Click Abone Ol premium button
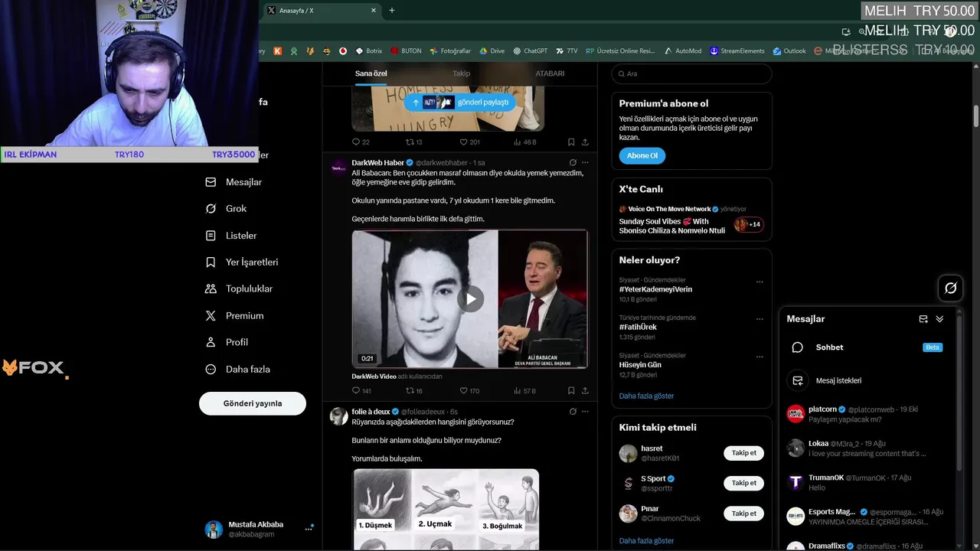Screen dimensions: 980x551 (x=642, y=155)
